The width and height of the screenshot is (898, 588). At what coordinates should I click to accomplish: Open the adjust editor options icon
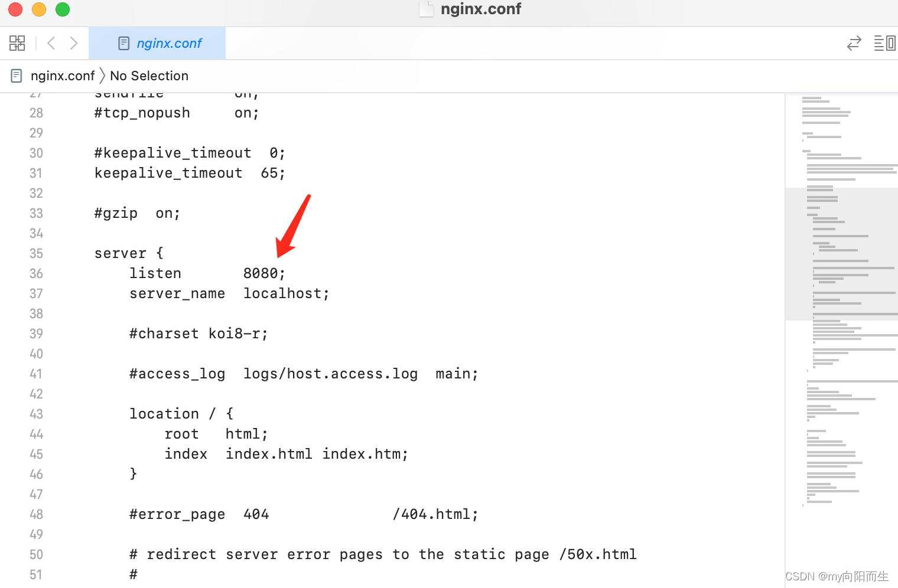pyautogui.click(x=884, y=43)
